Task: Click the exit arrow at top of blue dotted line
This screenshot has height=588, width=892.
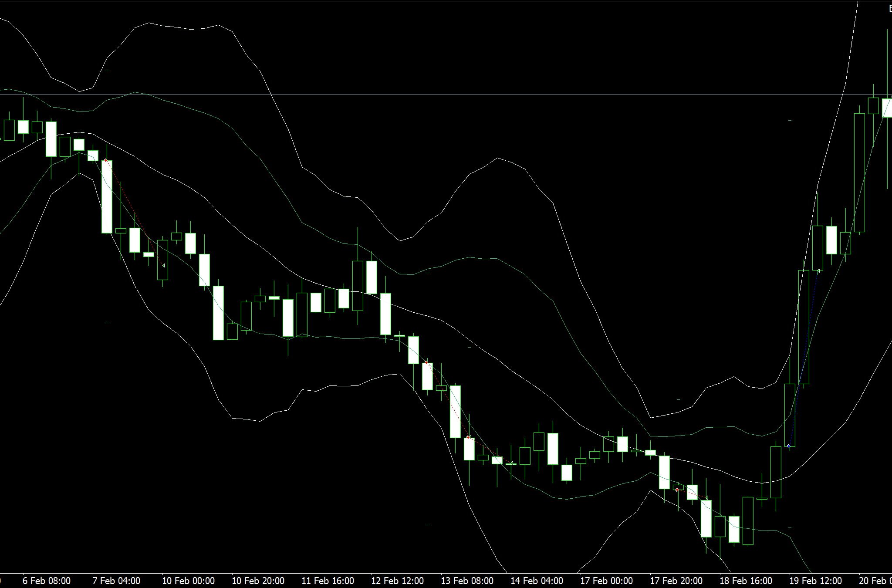Action: 818,271
